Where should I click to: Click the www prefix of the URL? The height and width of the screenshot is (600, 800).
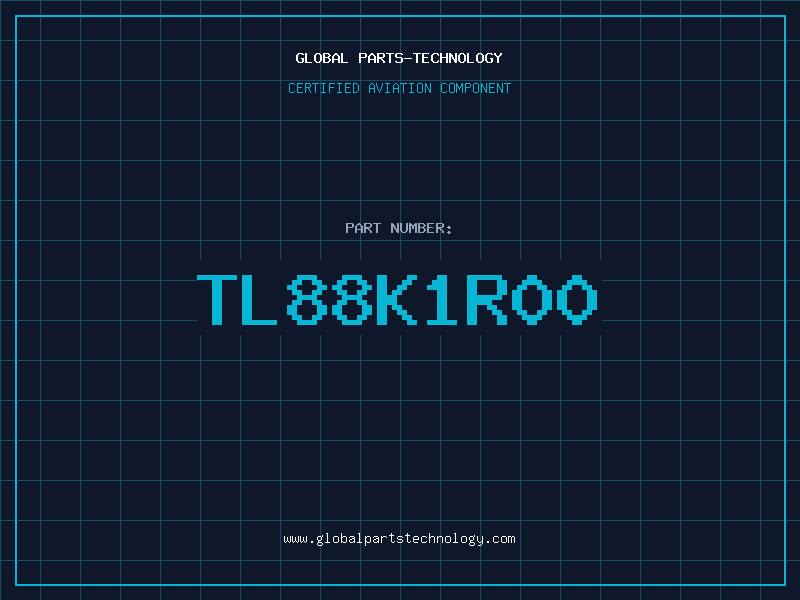coord(295,539)
